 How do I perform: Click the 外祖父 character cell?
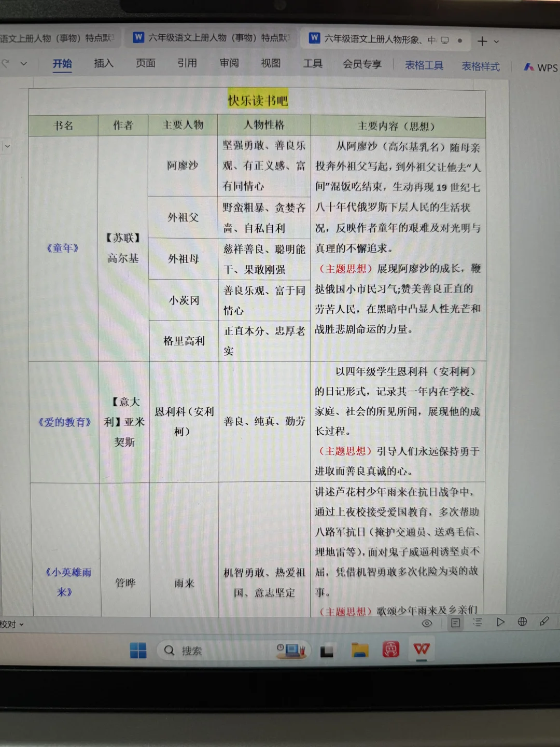point(183,217)
